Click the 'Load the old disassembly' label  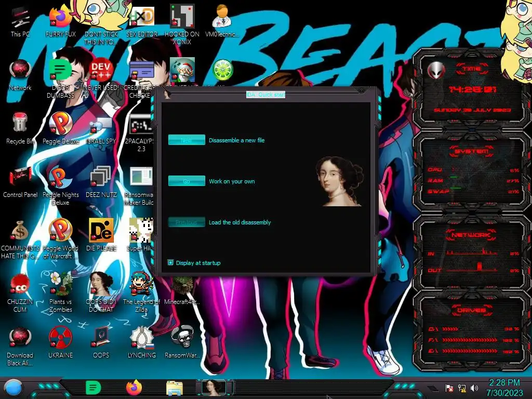[x=240, y=222]
